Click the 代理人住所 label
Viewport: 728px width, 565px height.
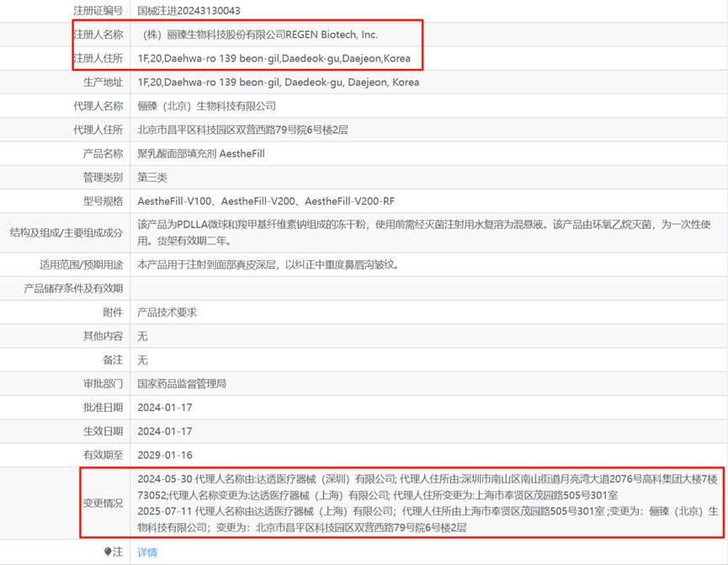tap(98, 130)
